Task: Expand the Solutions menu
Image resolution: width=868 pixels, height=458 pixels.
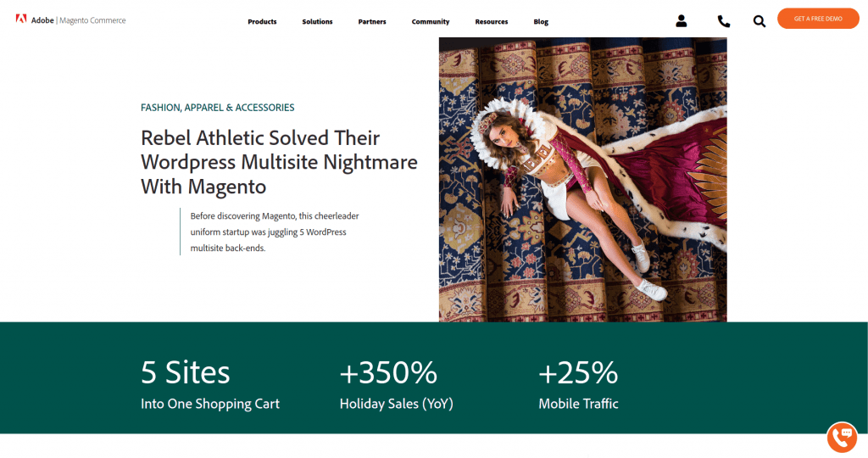Action: click(x=317, y=21)
